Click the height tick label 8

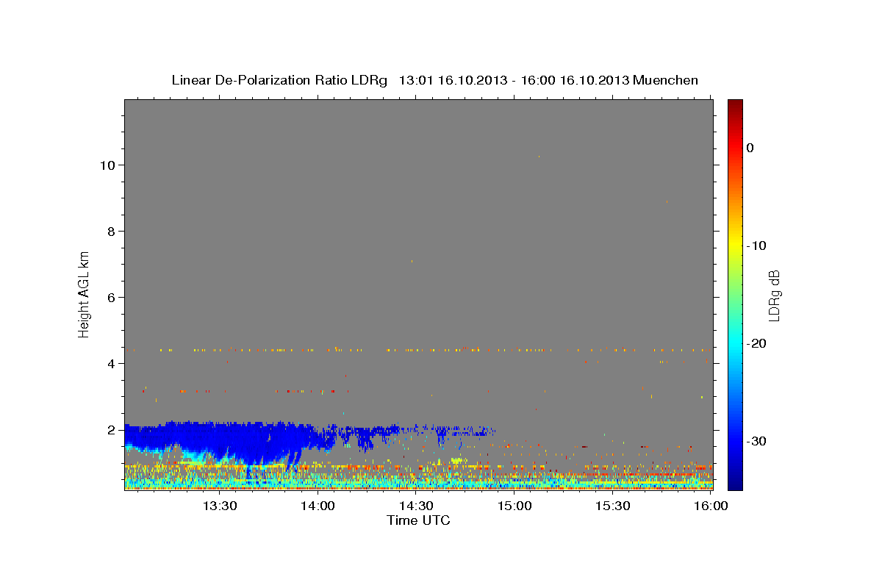pyautogui.click(x=111, y=231)
